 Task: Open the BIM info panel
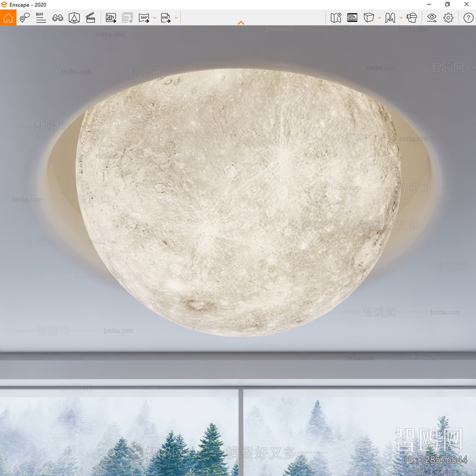pos(41,18)
